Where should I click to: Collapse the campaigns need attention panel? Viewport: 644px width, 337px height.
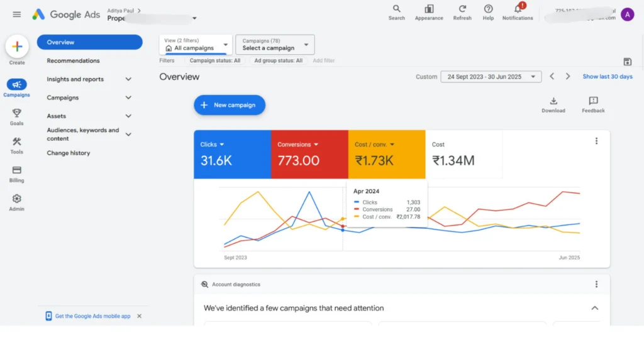(x=595, y=308)
